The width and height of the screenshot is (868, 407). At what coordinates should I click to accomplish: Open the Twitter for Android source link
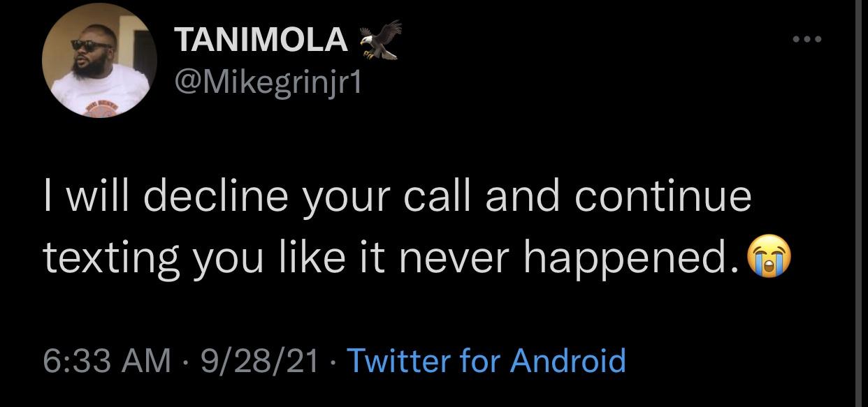click(x=486, y=360)
